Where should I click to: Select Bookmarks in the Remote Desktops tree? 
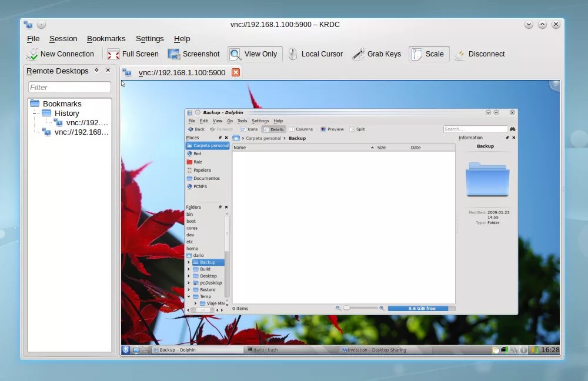[x=62, y=104]
